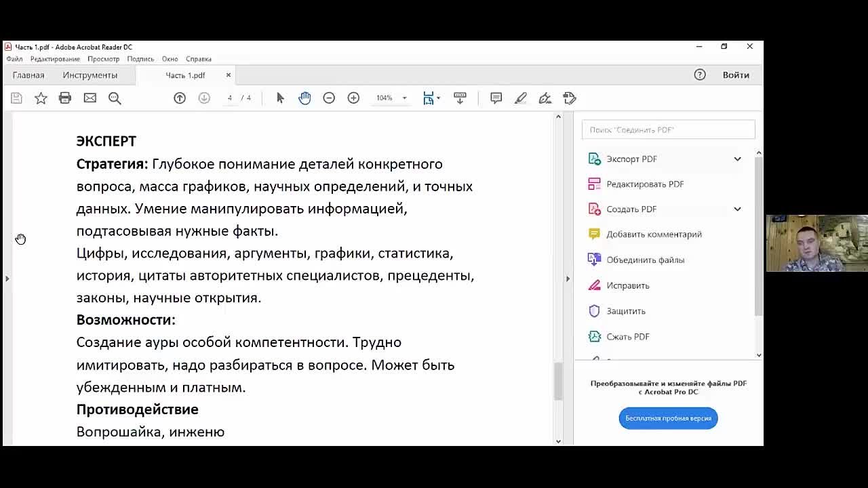Switch to the Главная tab
Screen dimensions: 868x488
[x=28, y=75]
